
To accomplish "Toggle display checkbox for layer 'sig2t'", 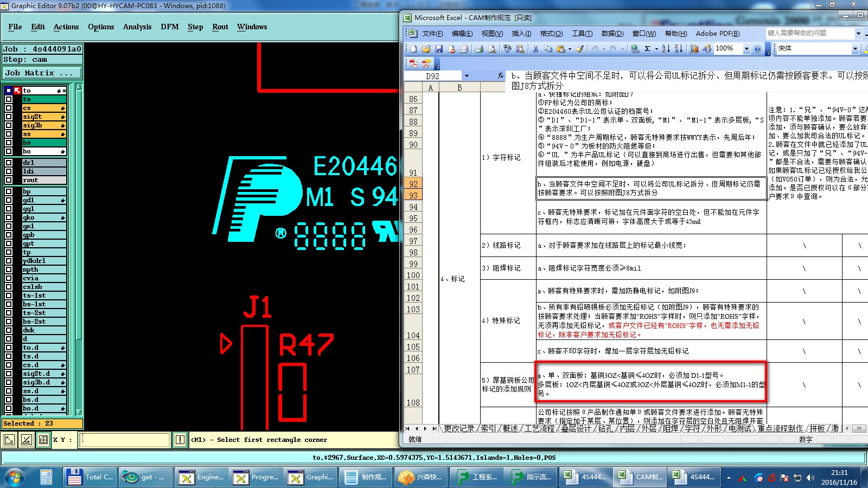I will tap(9, 117).
